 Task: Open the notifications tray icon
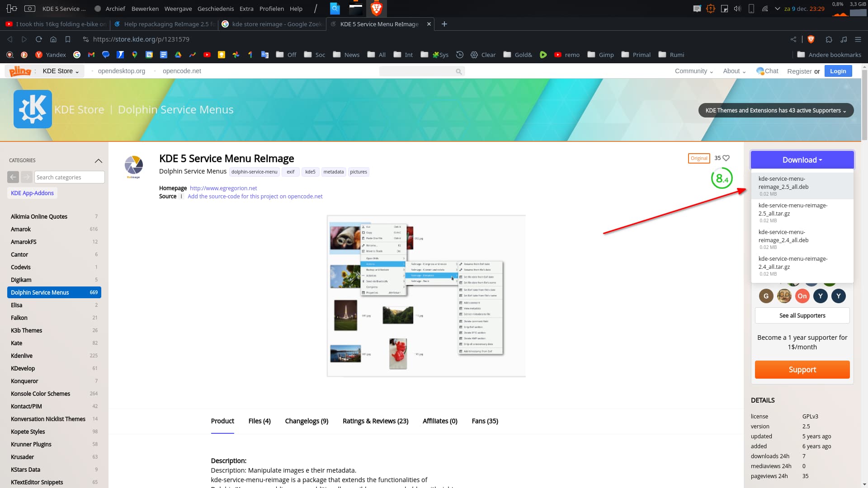click(x=697, y=9)
